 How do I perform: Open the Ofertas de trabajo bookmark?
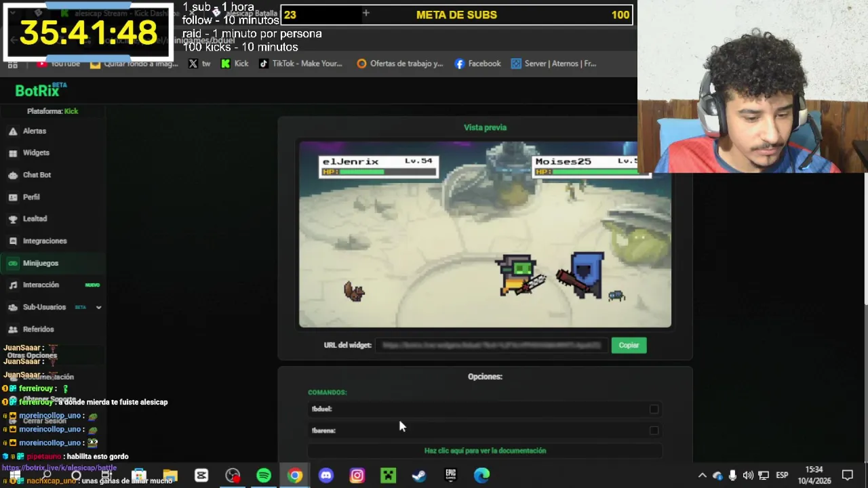[x=400, y=64]
